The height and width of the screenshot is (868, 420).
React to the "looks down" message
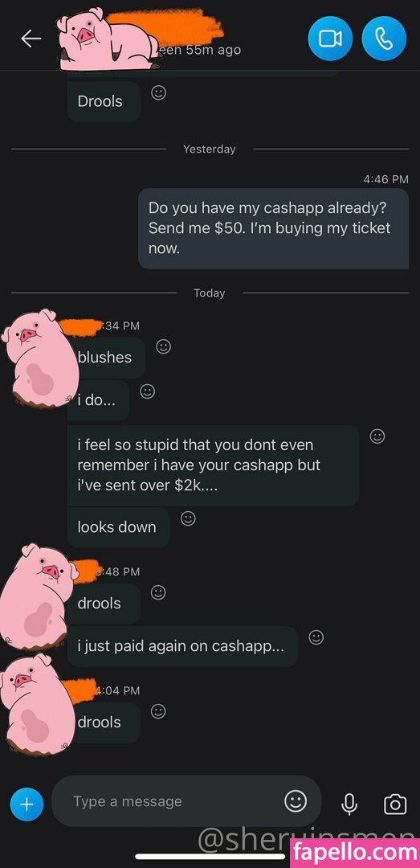click(x=188, y=518)
